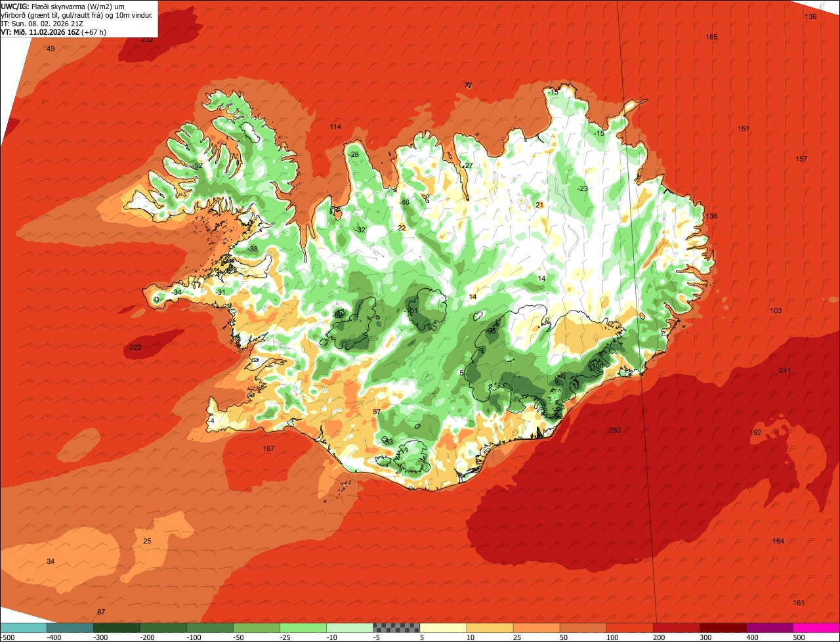Viewport: 840px width, 642px height.
Task: Click the light teal -500 to -400 legend swatch
Action: [24, 628]
